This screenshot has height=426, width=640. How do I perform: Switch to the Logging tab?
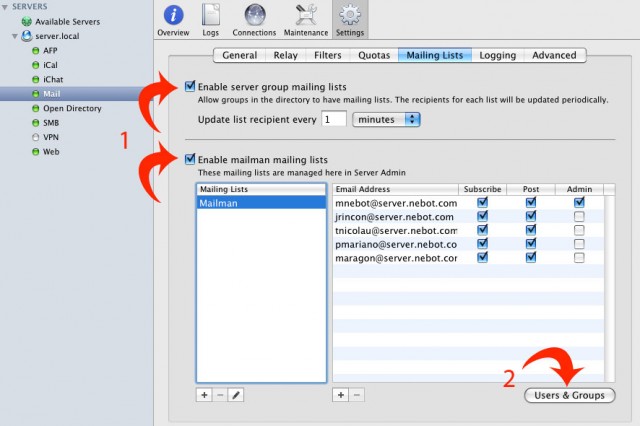click(x=498, y=55)
